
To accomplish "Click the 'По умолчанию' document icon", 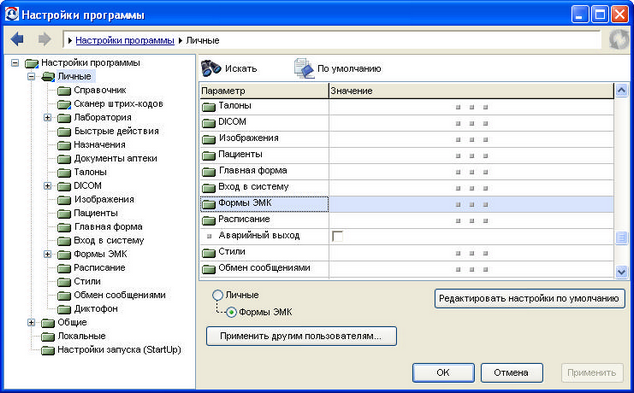I will click(x=304, y=68).
